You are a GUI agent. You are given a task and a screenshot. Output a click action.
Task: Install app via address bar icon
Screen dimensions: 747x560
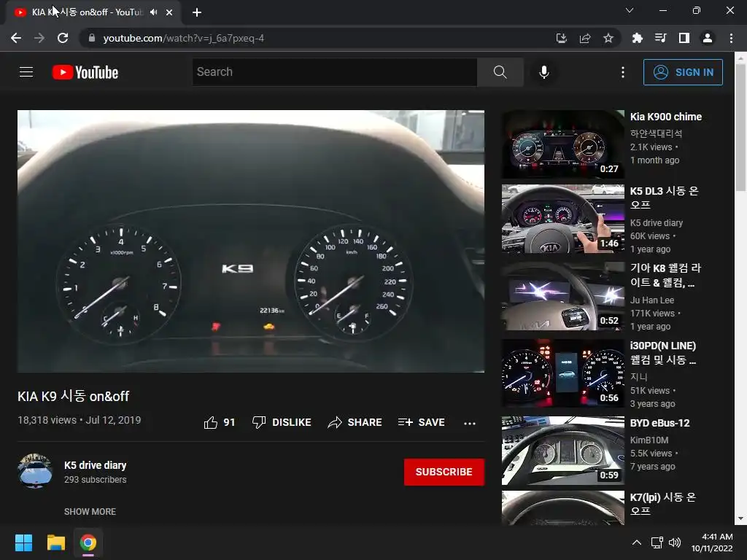coord(562,38)
